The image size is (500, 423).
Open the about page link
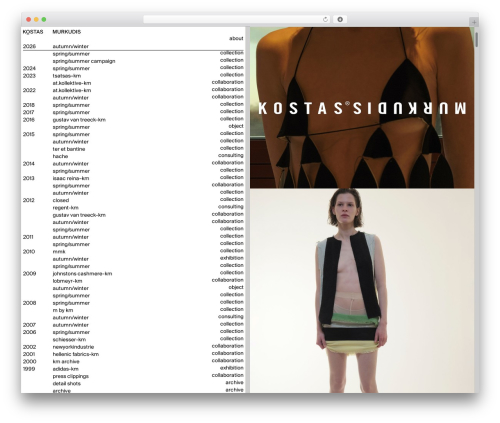236,39
